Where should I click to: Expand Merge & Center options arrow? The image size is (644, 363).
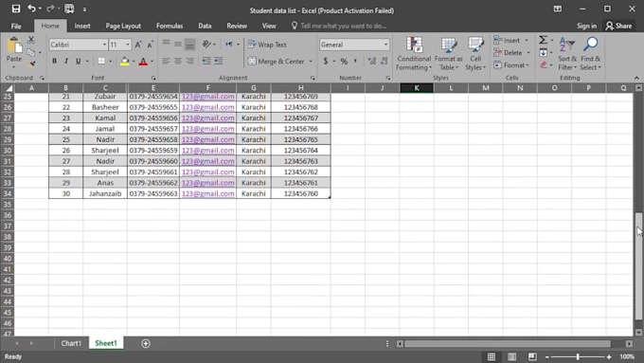pos(311,62)
